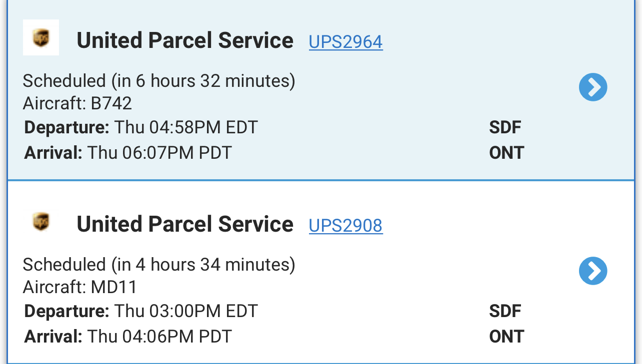Click the UPS logo beside flight UPS2964
The width and height of the screenshot is (642, 364).
click(x=41, y=37)
